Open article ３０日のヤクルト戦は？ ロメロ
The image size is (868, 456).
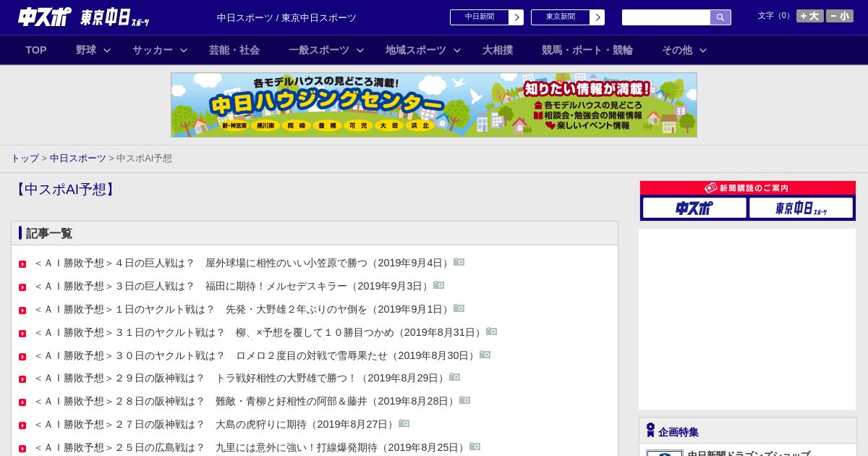(x=257, y=355)
